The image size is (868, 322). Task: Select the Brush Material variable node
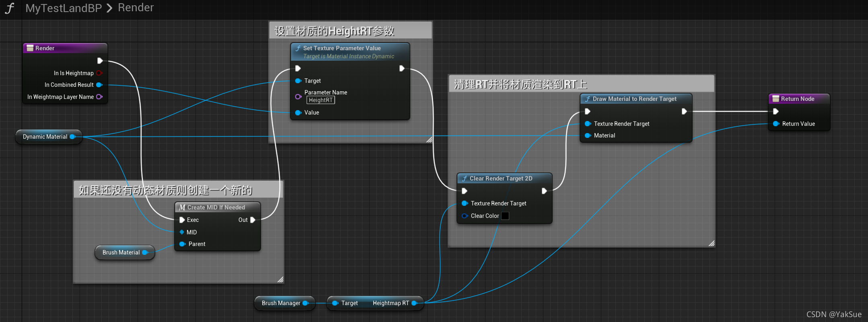point(125,252)
